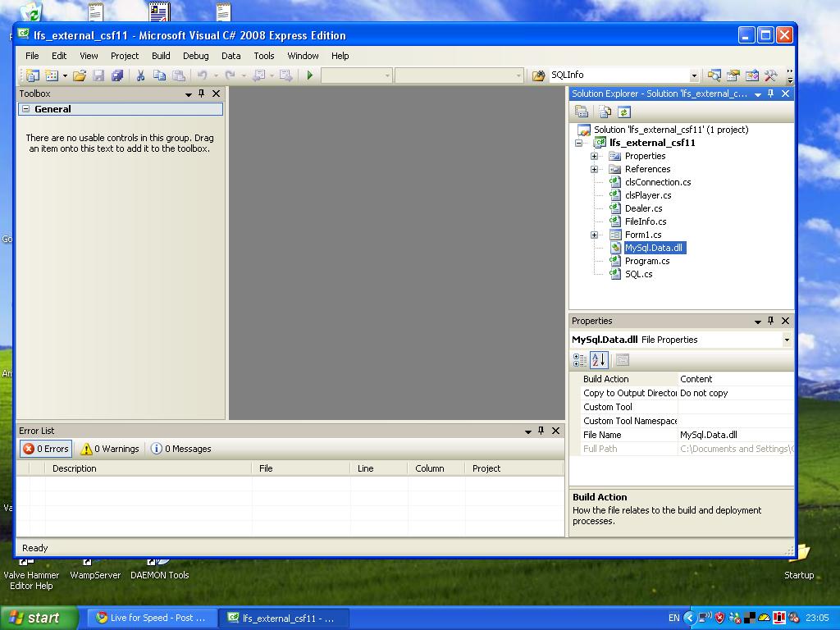840x630 pixels.
Task: Select clsConnection.cs in Solution Explorer
Action: [657, 183]
